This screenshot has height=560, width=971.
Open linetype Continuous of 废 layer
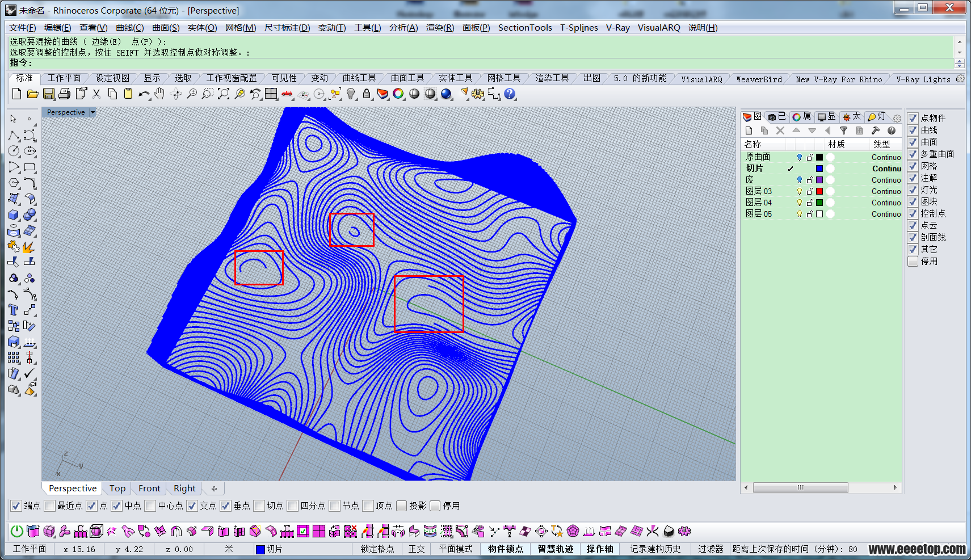tap(886, 180)
